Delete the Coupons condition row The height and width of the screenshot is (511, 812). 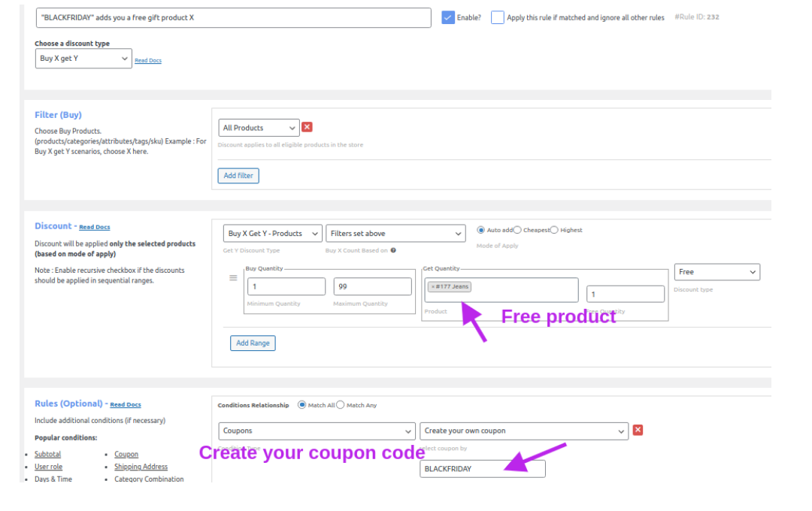coord(638,430)
